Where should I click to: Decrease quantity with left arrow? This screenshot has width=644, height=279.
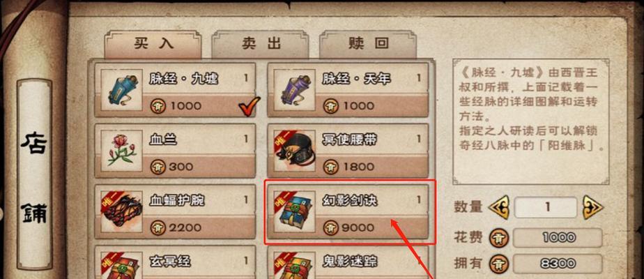(498, 207)
